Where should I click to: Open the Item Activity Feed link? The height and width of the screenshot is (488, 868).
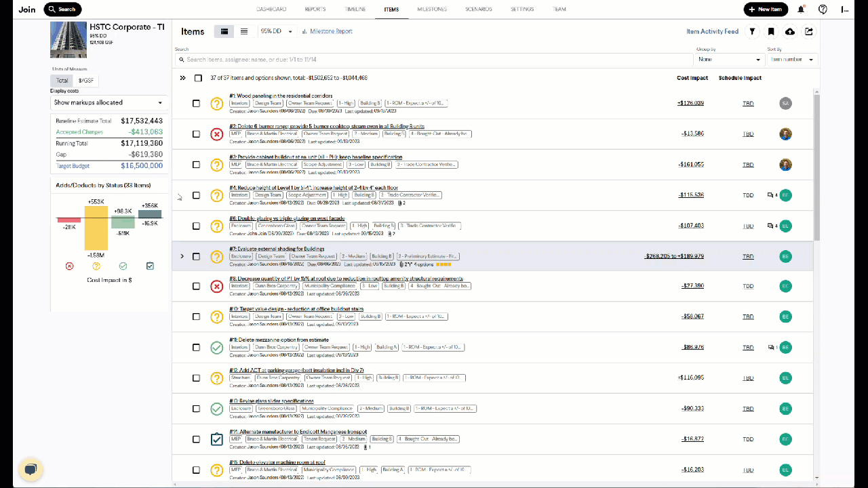click(x=712, y=31)
